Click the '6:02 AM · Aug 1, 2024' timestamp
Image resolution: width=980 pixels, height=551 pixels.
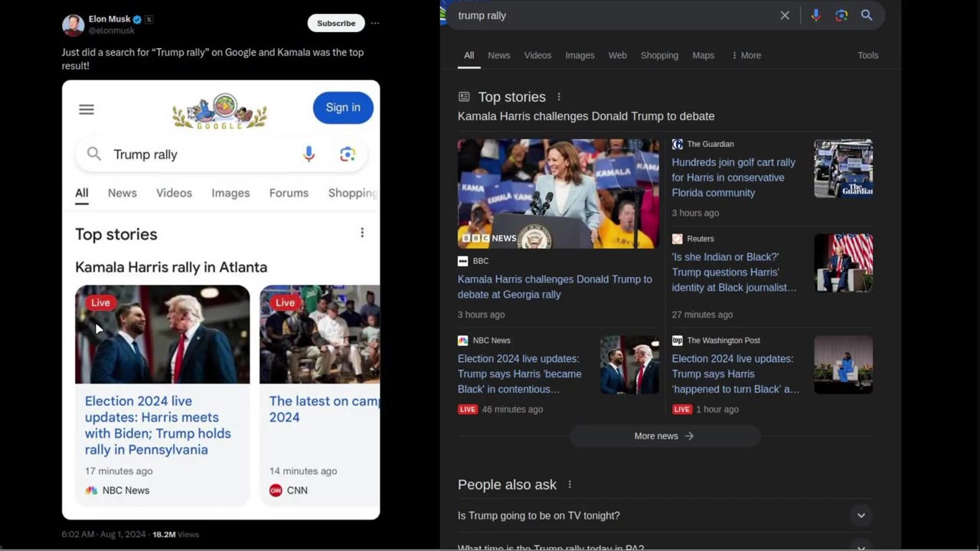(103, 534)
